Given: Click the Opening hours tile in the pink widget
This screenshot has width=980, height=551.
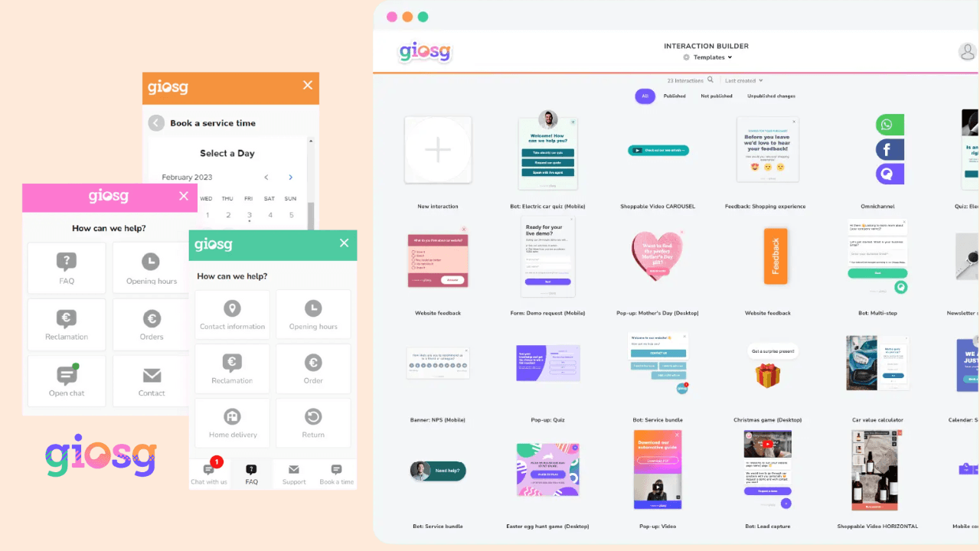Looking at the screenshot, I should tap(152, 268).
